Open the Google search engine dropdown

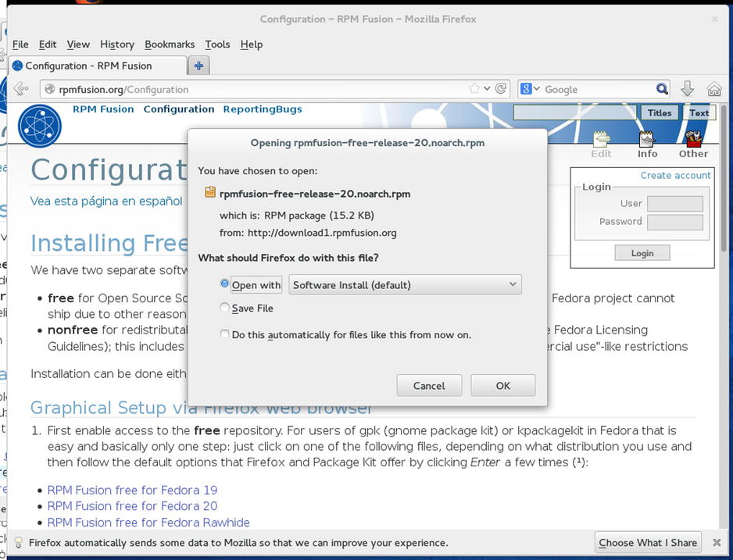[530, 89]
